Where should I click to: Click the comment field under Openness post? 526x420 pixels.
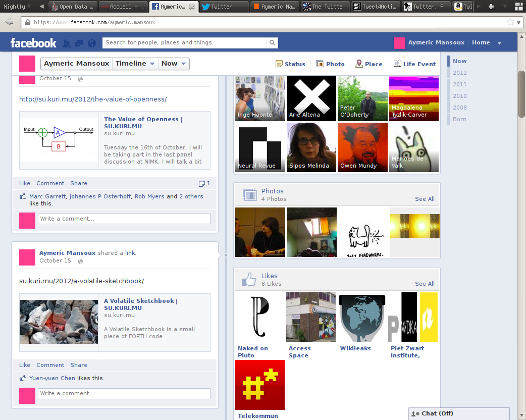(x=124, y=219)
